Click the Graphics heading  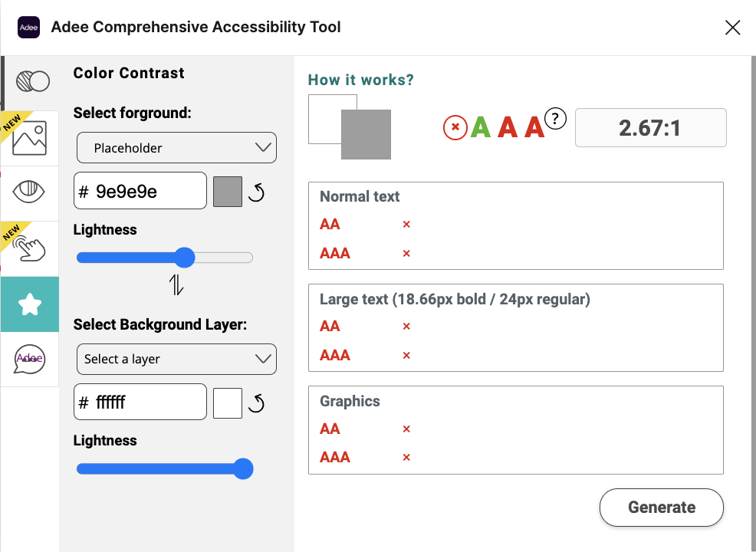click(350, 401)
